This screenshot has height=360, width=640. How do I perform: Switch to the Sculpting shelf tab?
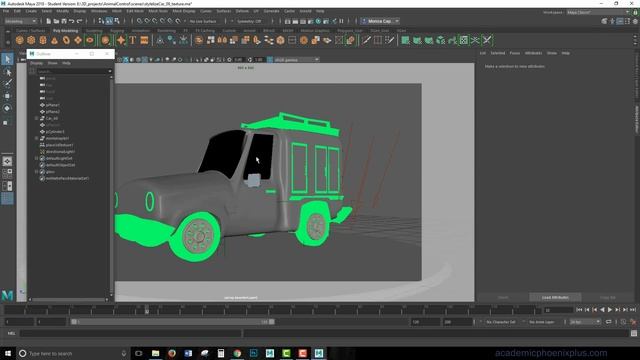pos(94,31)
